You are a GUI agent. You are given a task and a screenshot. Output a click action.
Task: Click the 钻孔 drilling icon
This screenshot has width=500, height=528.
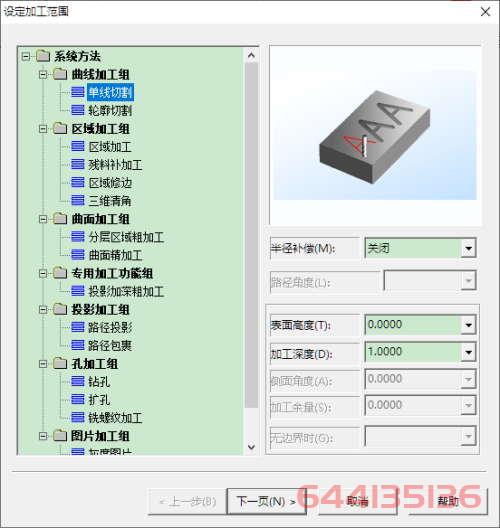pyautogui.click(x=78, y=381)
